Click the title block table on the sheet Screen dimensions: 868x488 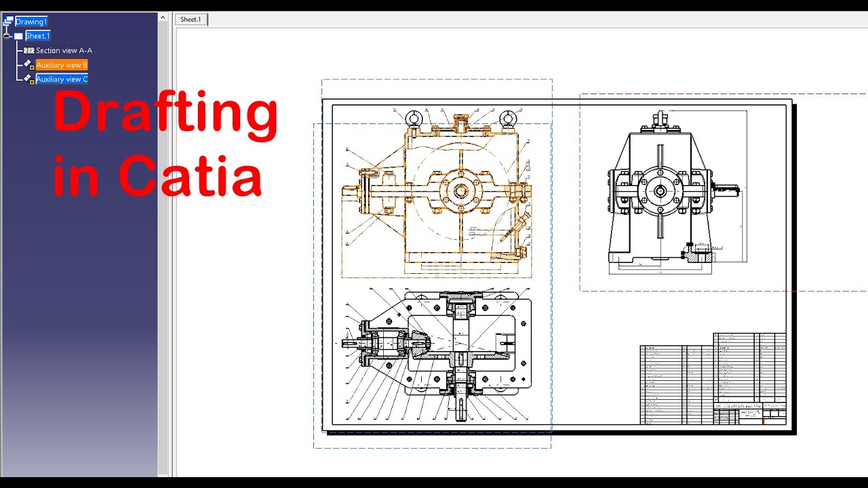pyautogui.click(x=713, y=378)
